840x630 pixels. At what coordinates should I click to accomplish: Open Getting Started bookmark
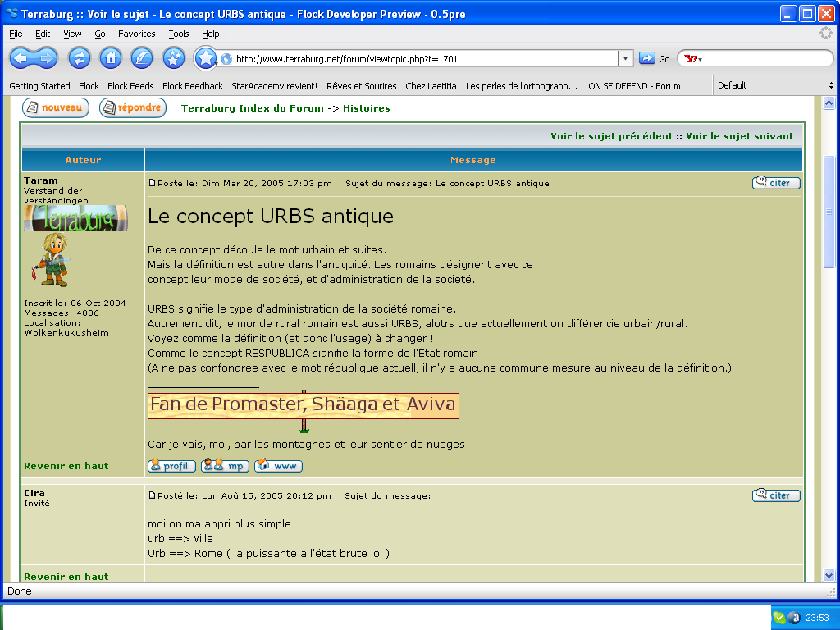[x=39, y=86]
